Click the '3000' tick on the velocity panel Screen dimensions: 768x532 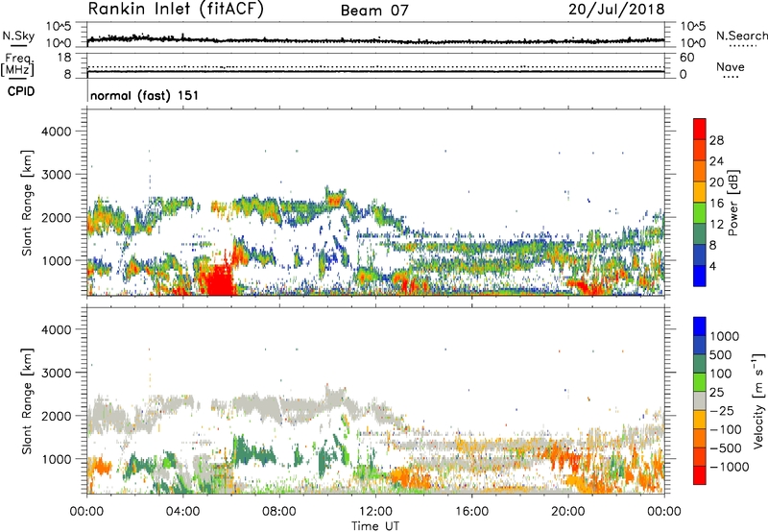pos(57,373)
